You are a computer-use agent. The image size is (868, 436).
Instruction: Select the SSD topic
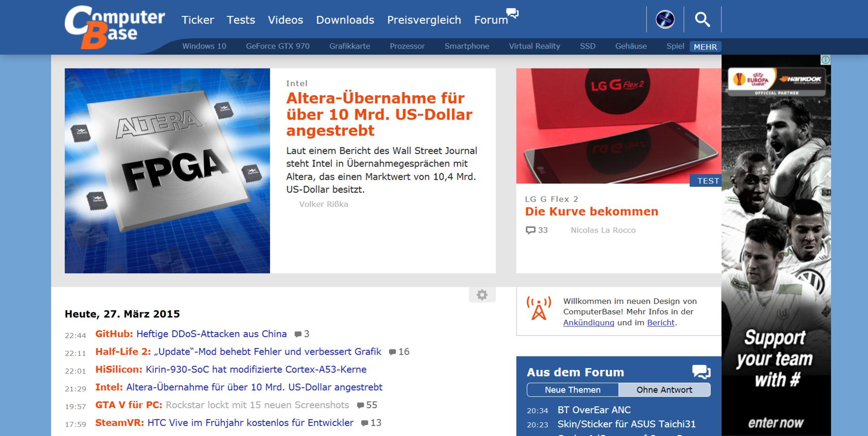click(x=587, y=46)
